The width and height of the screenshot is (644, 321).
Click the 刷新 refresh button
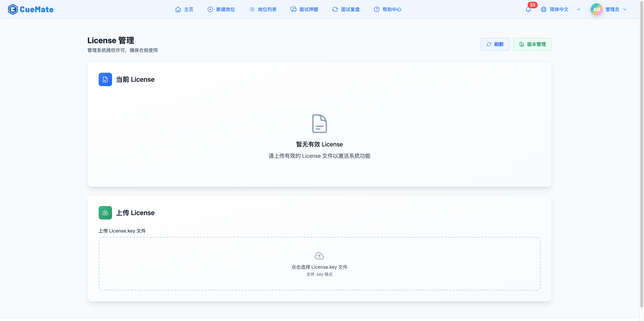[x=495, y=44]
